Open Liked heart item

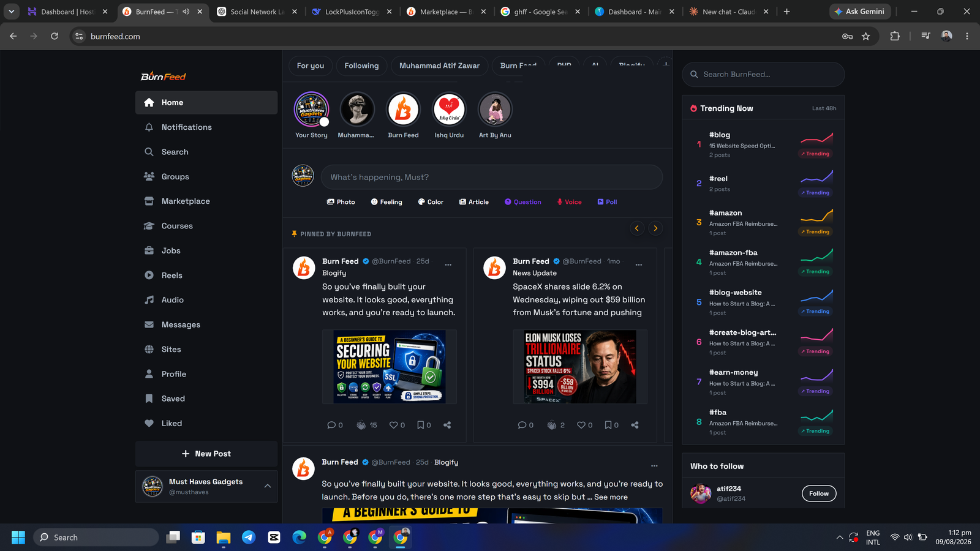point(206,423)
